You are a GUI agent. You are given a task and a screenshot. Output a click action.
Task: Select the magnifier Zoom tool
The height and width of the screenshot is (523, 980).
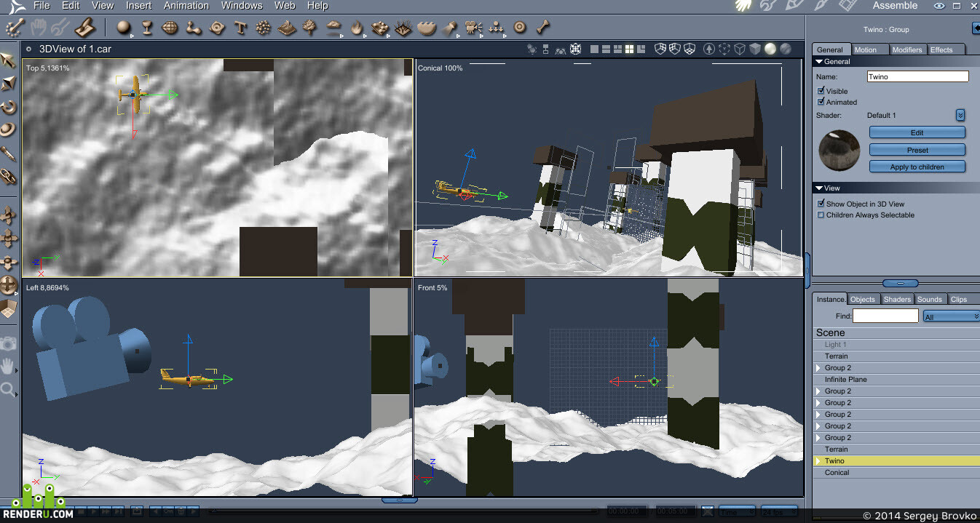point(8,390)
